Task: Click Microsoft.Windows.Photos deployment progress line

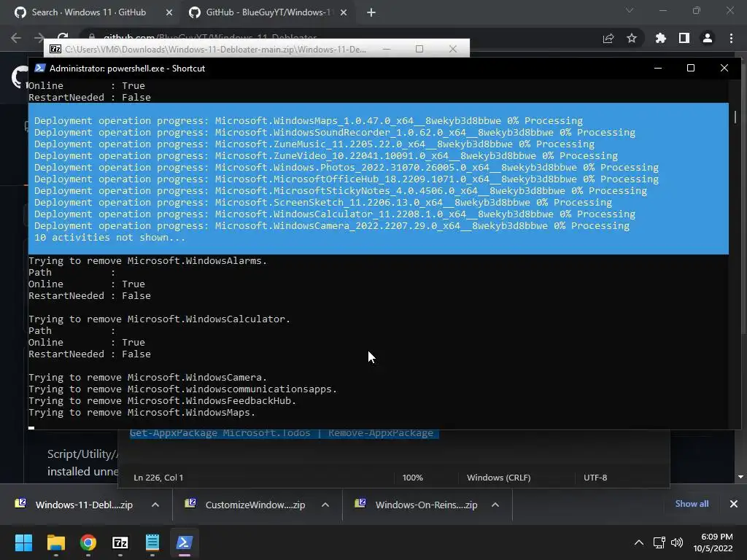Action: click(347, 168)
